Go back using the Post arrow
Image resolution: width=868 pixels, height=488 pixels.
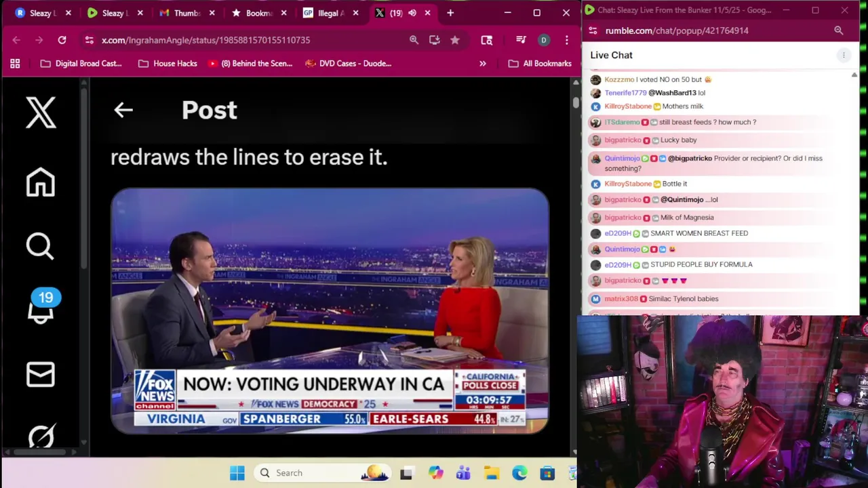click(x=123, y=110)
